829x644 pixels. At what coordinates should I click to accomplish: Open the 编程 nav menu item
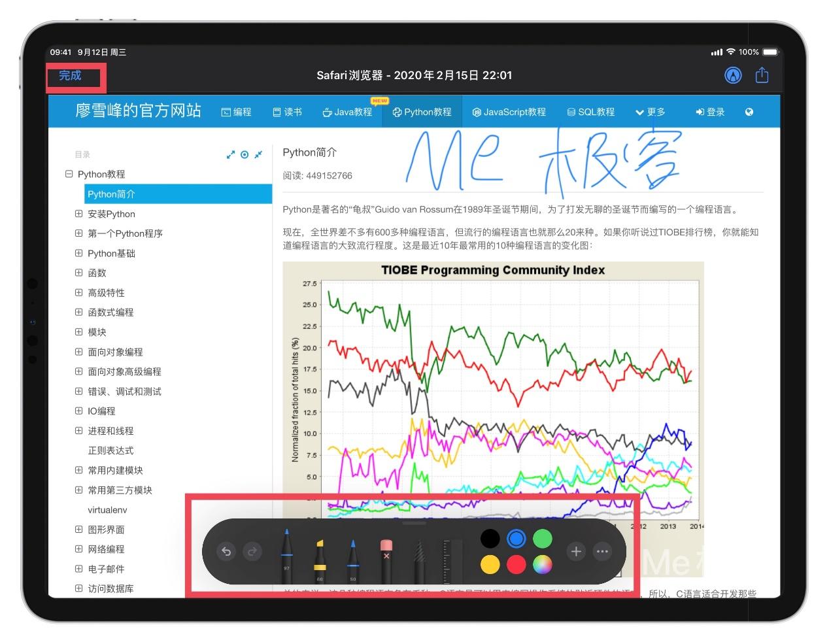tap(236, 112)
